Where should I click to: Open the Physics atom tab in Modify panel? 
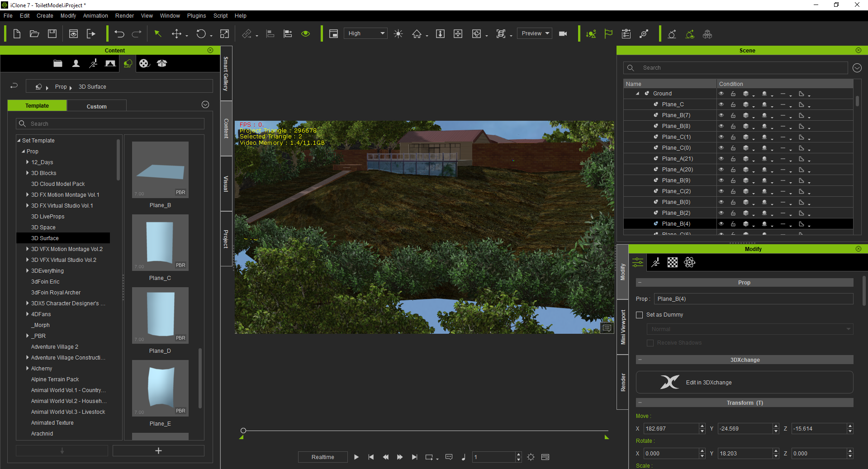click(x=690, y=262)
